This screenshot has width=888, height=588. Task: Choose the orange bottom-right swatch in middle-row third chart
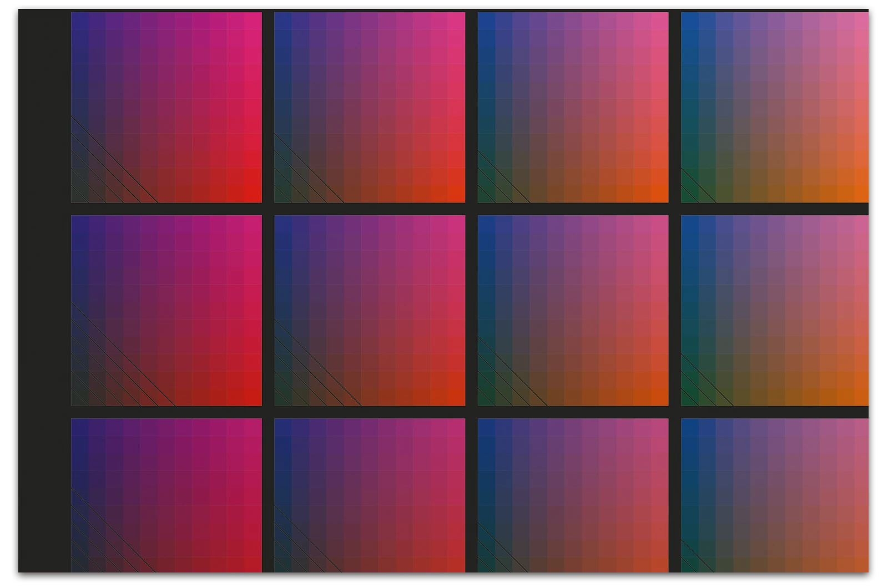click(x=659, y=397)
